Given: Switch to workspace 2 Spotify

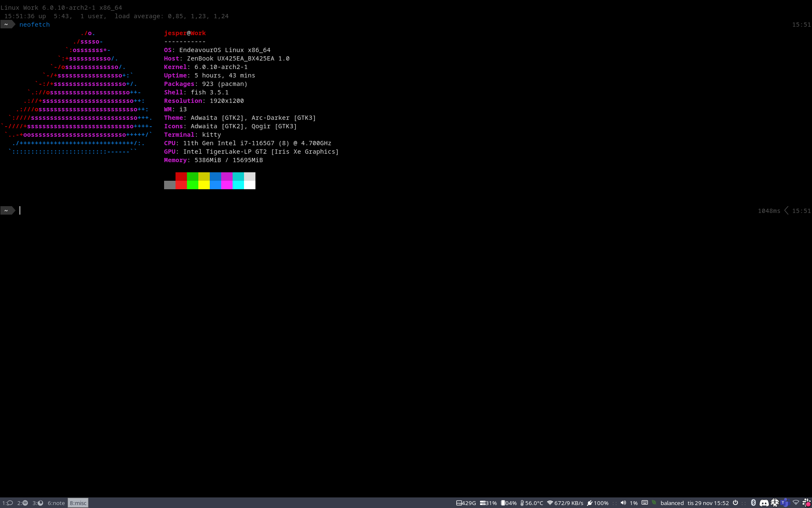Looking at the screenshot, I should pos(22,503).
